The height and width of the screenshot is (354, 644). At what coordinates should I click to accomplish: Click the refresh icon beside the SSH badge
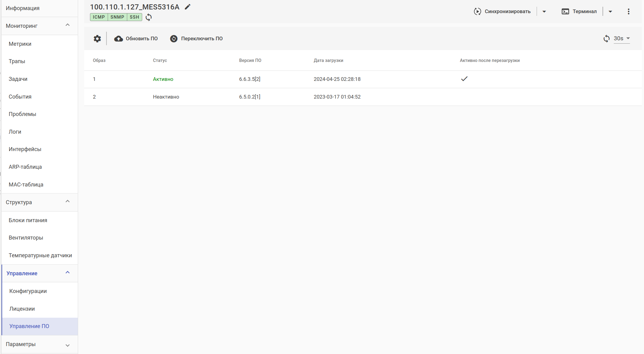click(x=149, y=17)
